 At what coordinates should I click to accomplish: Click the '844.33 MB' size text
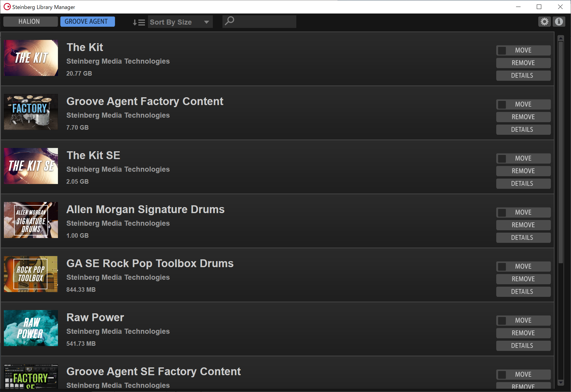pyautogui.click(x=81, y=290)
